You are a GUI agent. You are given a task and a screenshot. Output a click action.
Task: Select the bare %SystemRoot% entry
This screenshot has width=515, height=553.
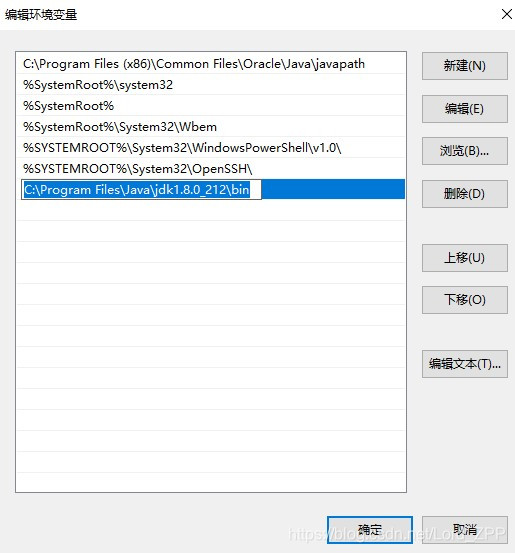pos(211,106)
